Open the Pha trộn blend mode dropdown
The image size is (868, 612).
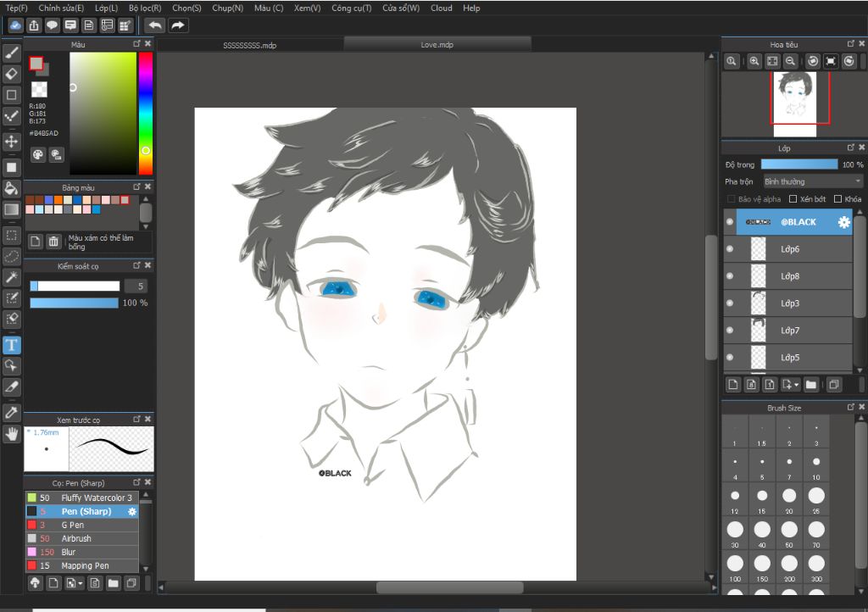812,181
